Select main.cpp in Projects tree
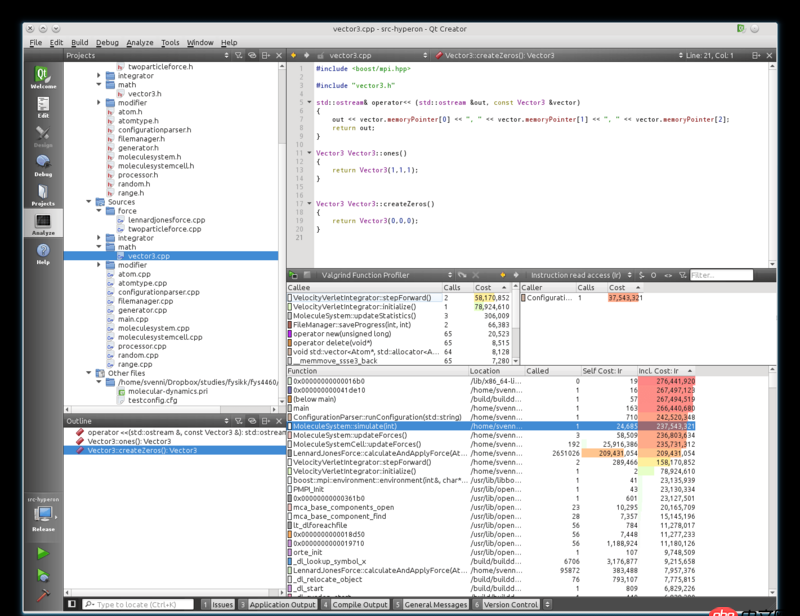The image size is (800, 616). point(133,319)
